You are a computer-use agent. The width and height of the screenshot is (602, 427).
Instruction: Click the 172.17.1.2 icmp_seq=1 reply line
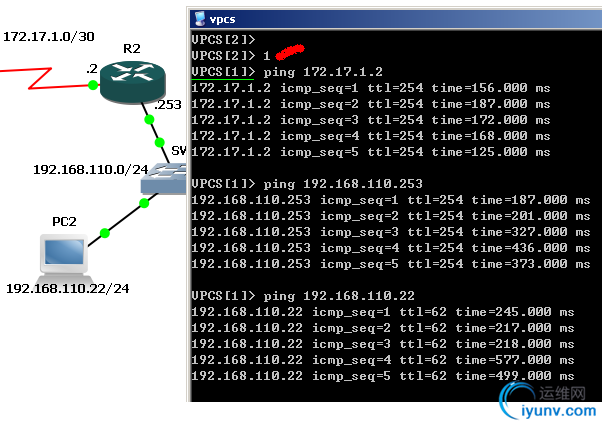pyautogui.click(x=371, y=88)
